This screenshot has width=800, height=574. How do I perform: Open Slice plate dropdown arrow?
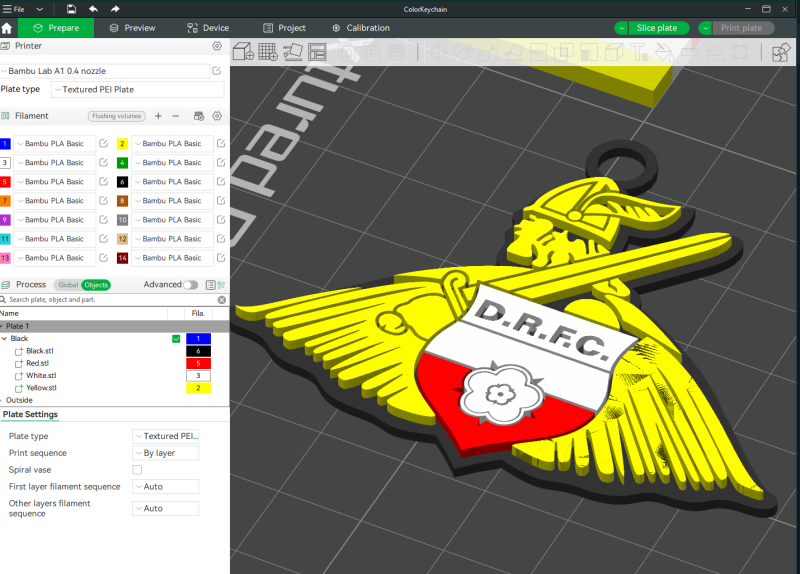click(621, 28)
